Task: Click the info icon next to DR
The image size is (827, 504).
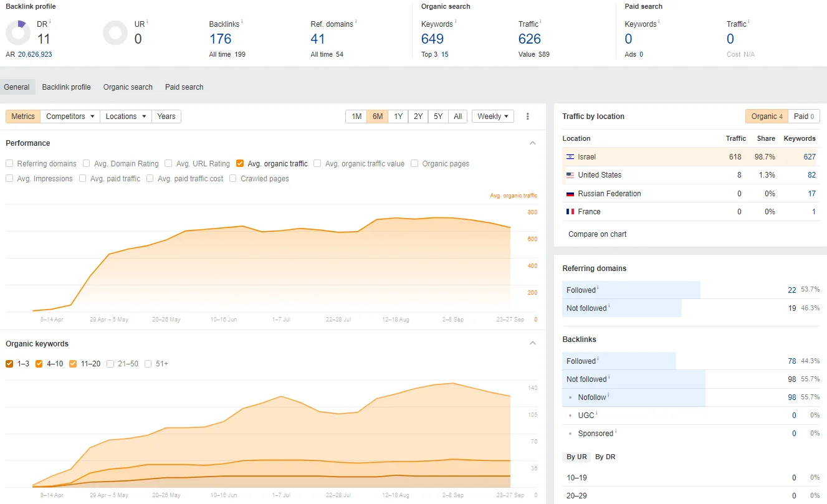Action: click(50, 22)
